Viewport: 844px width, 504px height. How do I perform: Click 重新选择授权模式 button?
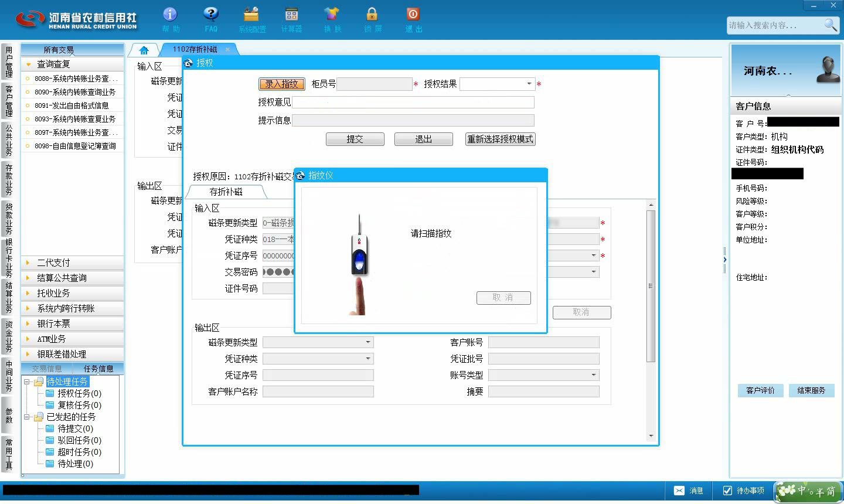[500, 139]
